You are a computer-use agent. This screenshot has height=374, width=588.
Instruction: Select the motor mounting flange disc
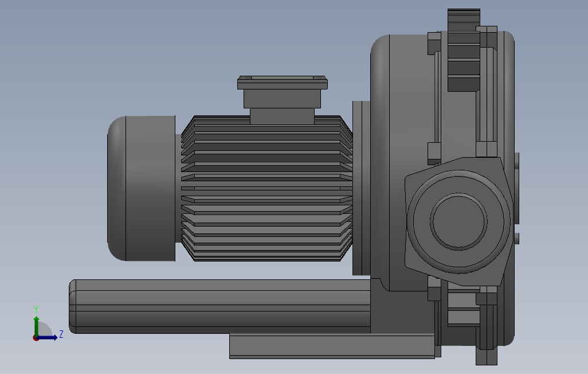click(362, 188)
